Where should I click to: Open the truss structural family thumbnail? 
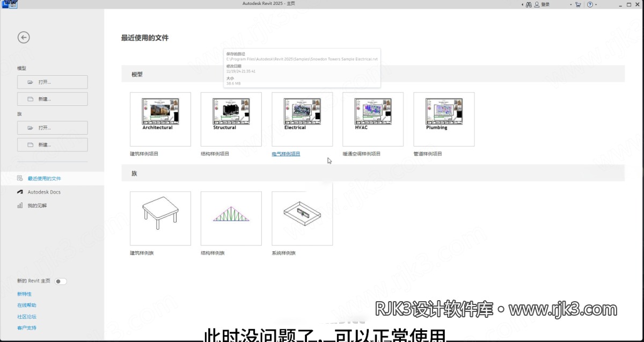231,219
